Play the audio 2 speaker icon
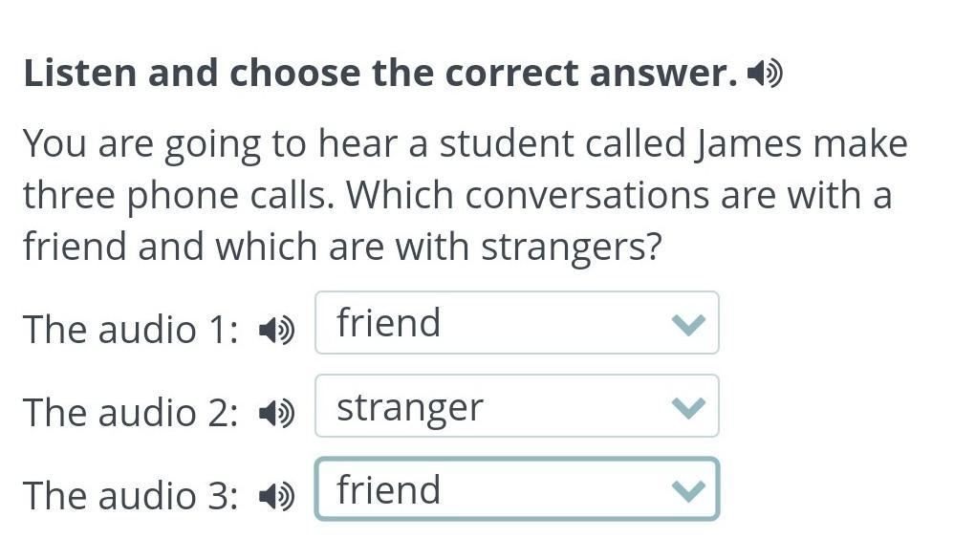The image size is (954, 560). (277, 414)
